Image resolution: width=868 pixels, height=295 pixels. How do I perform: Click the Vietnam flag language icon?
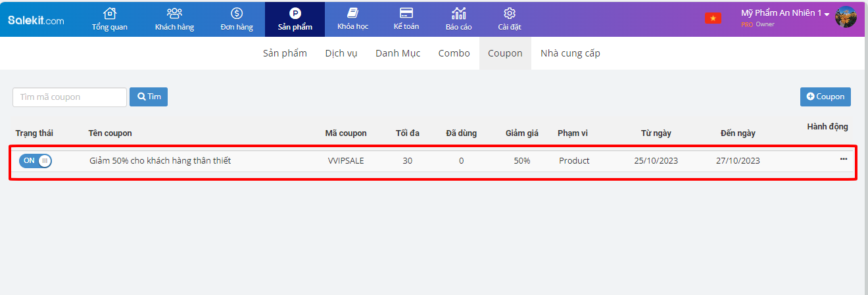[713, 18]
